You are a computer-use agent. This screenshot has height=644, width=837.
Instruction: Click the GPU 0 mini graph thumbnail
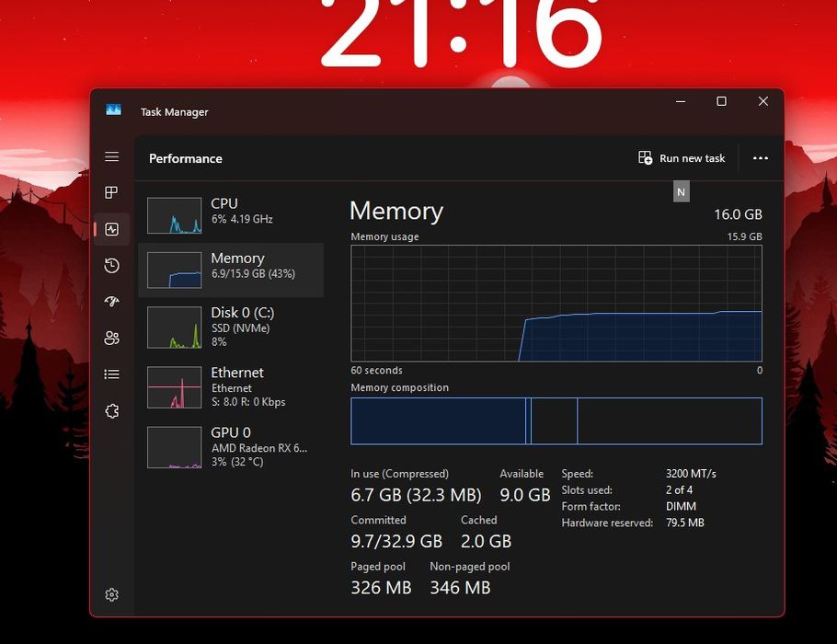pyautogui.click(x=175, y=447)
